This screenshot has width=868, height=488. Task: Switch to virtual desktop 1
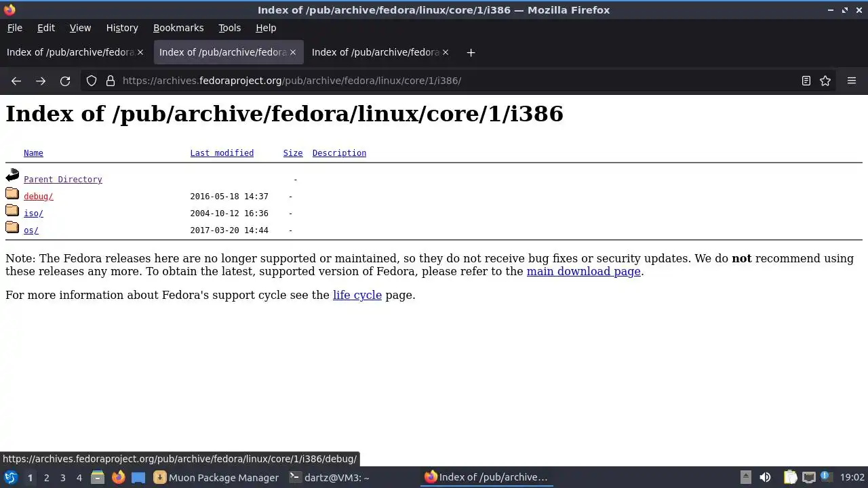tap(30, 478)
